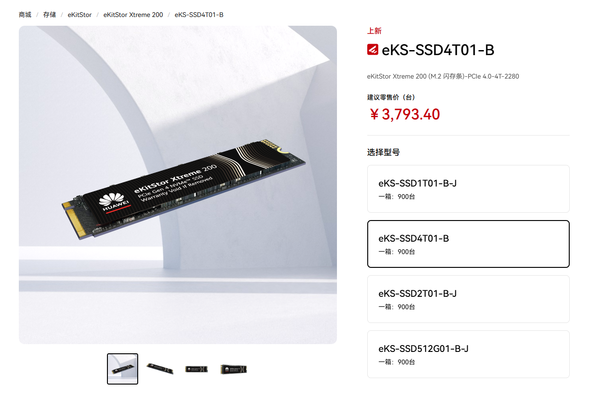Viewport: 600px width, 402px height.
Task: View the fourth SSD thumbnail image
Action: (233, 369)
